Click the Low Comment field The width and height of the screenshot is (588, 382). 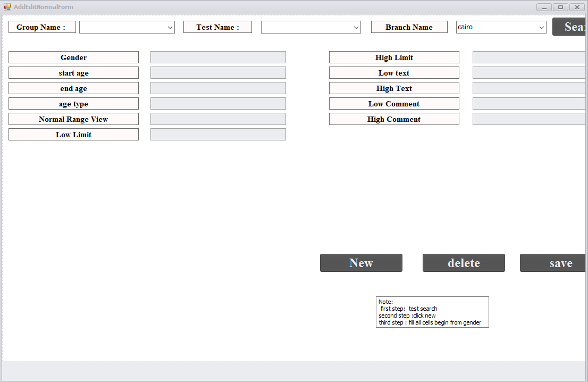529,104
